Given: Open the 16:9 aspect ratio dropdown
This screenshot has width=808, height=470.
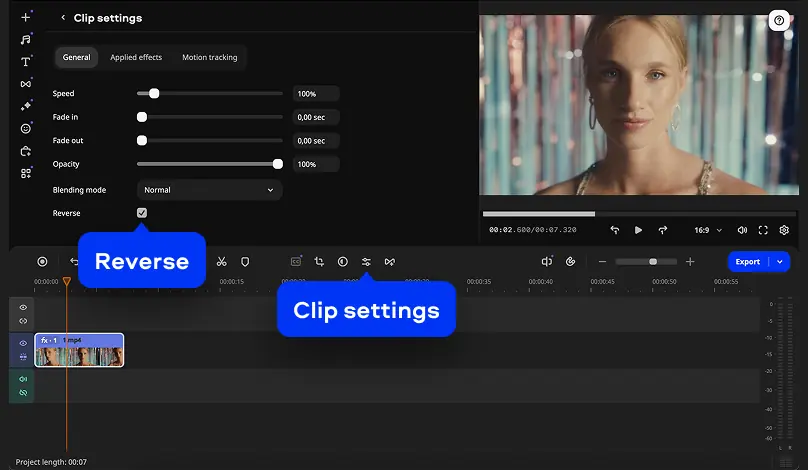Looking at the screenshot, I should (x=708, y=230).
